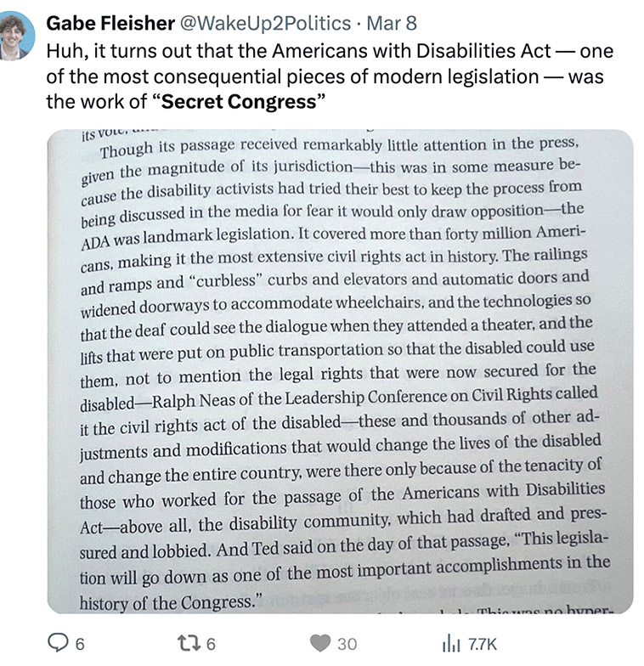This screenshot has height=666, width=644.
Task: Like the tweet with the heart icon
Action: 320,644
